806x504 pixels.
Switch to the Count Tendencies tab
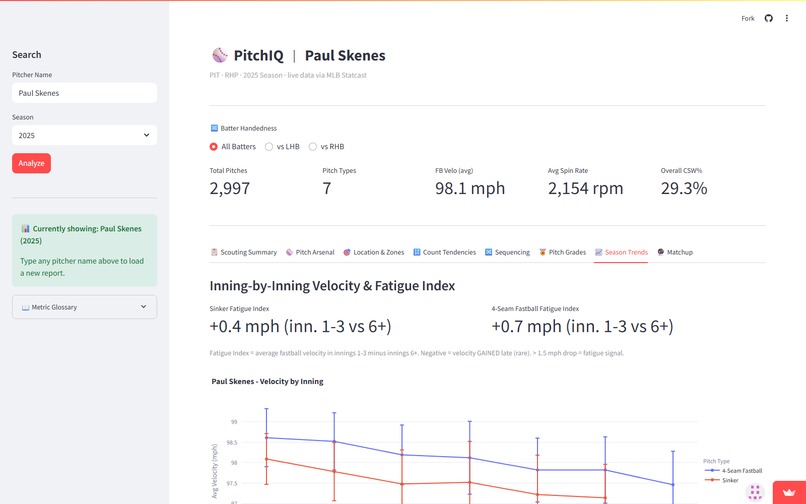pos(445,252)
